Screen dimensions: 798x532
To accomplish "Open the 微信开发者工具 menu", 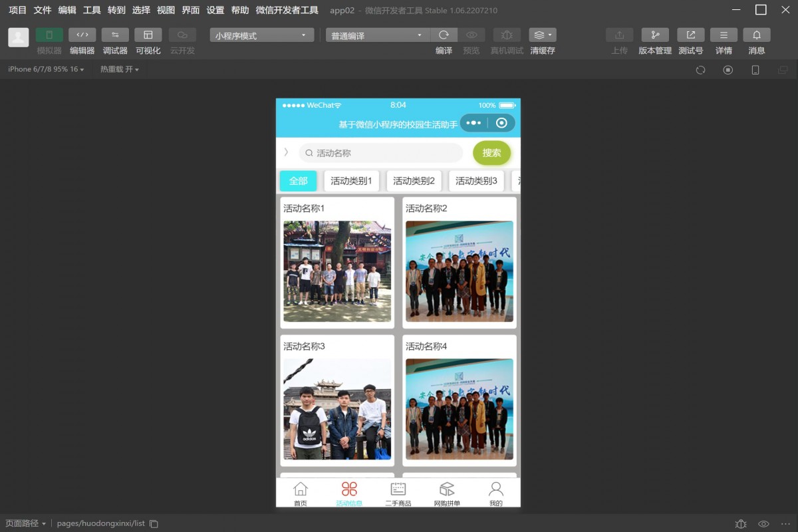I will (x=287, y=10).
